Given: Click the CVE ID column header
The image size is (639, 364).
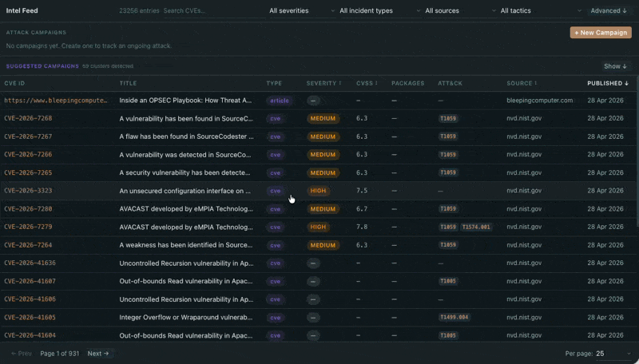Looking at the screenshot, I should tap(14, 83).
